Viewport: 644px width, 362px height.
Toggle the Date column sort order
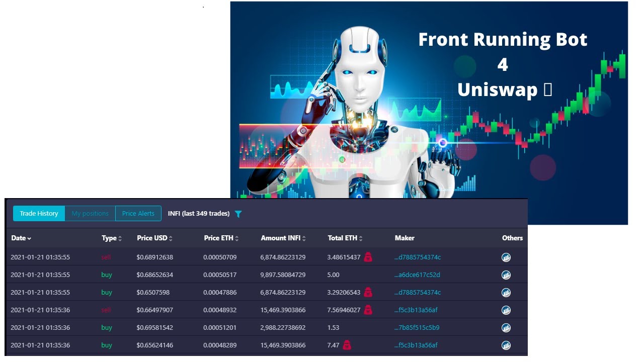tap(21, 238)
